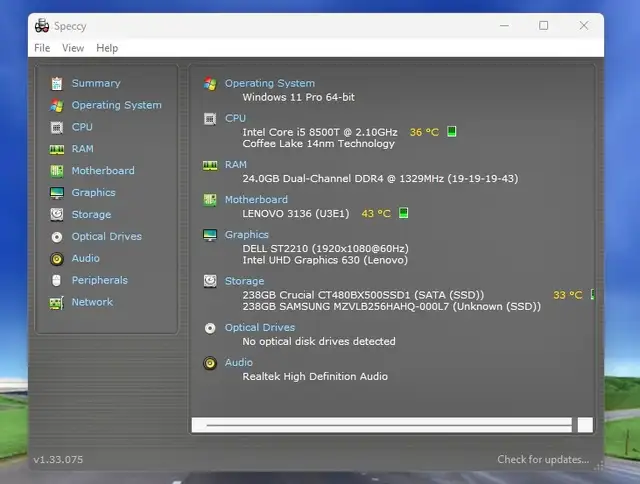Screen dimensions: 640x484
Task: Open the RAM heading link in summary
Action: tap(236, 165)
